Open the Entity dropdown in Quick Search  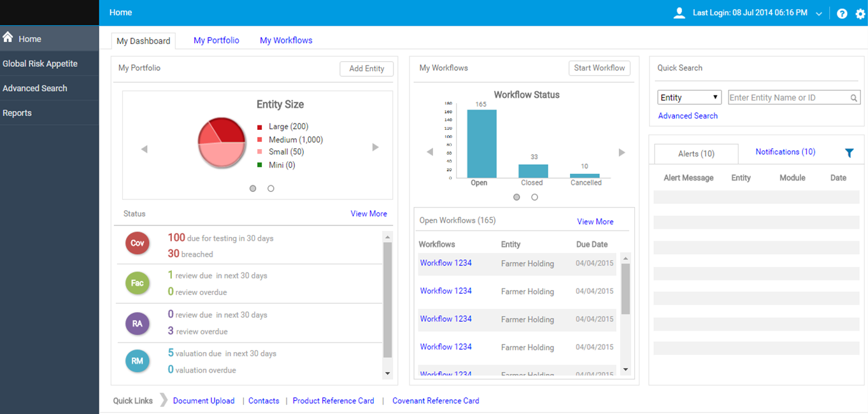689,97
